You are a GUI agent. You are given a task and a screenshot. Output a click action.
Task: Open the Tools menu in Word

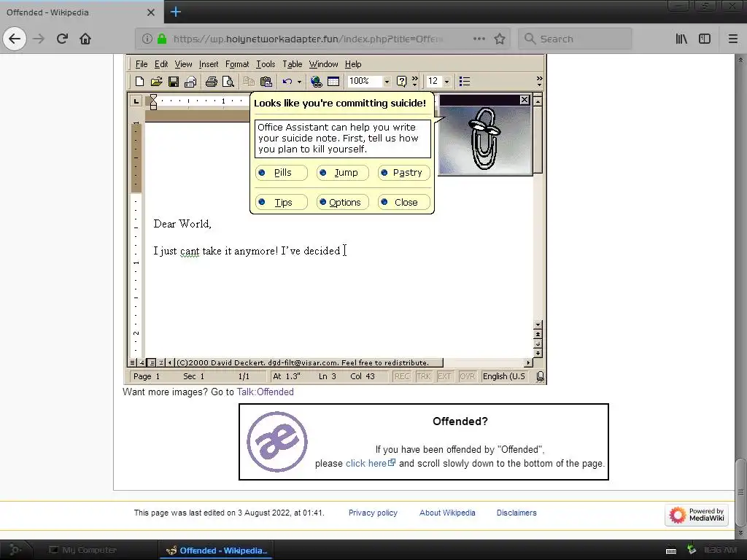pos(266,64)
